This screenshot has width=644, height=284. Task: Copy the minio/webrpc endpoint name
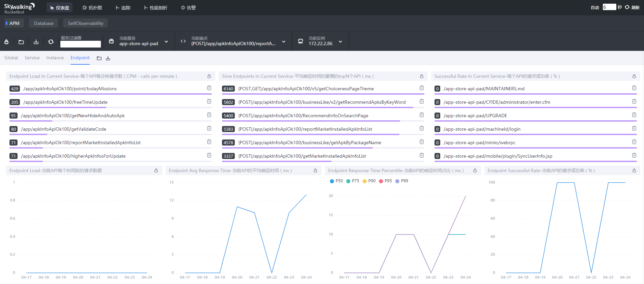pos(634,142)
